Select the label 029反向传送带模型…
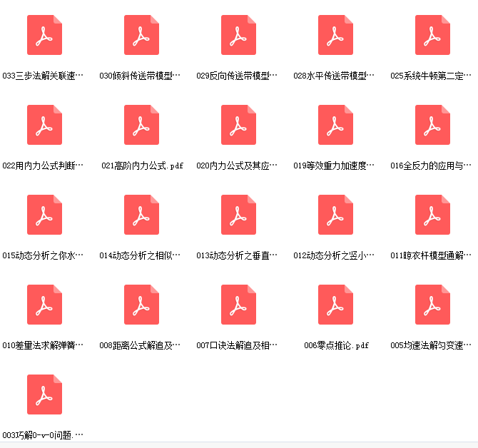The height and width of the screenshot is (448, 478). 237,76
